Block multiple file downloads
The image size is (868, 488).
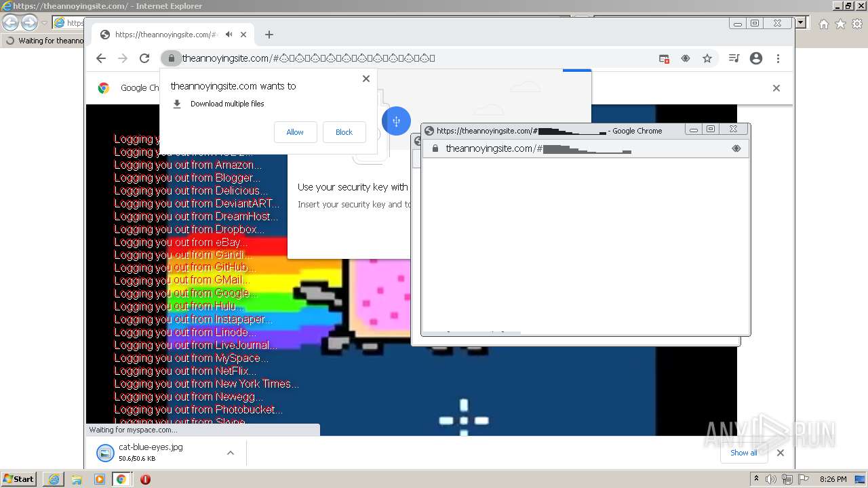[344, 132]
